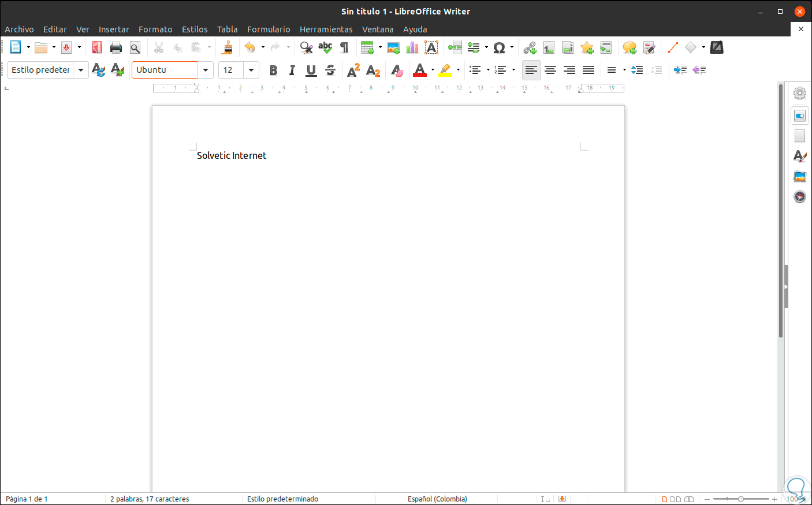Insert a special character (omega icon)

(500, 47)
